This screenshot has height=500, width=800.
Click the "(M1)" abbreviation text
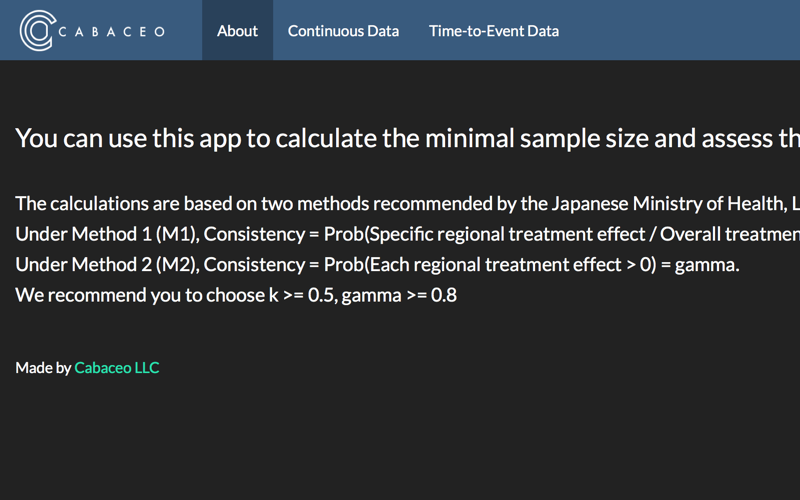click(178, 235)
